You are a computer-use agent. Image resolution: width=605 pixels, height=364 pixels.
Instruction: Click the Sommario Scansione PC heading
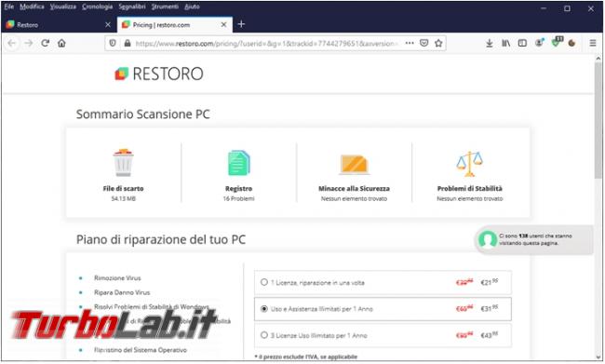click(142, 115)
